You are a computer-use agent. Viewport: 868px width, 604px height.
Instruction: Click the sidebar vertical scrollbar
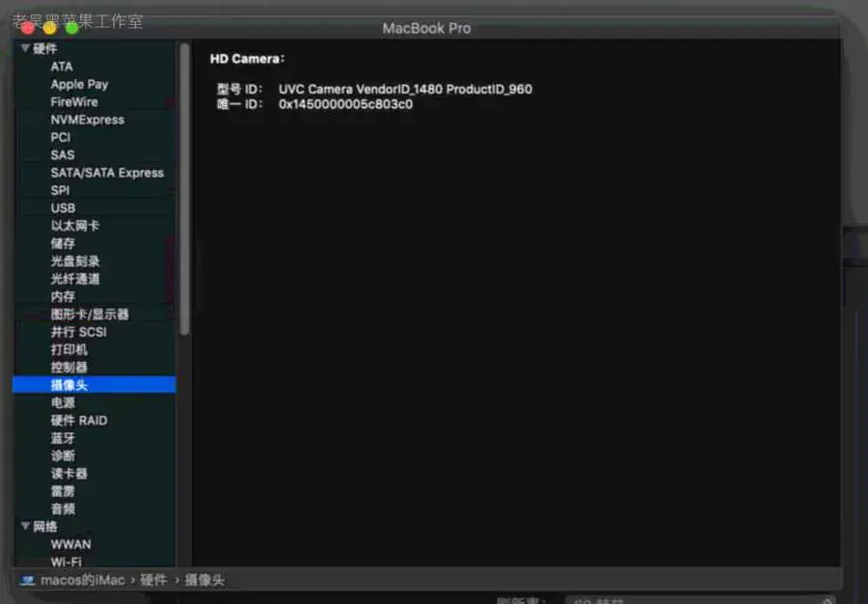click(184, 188)
